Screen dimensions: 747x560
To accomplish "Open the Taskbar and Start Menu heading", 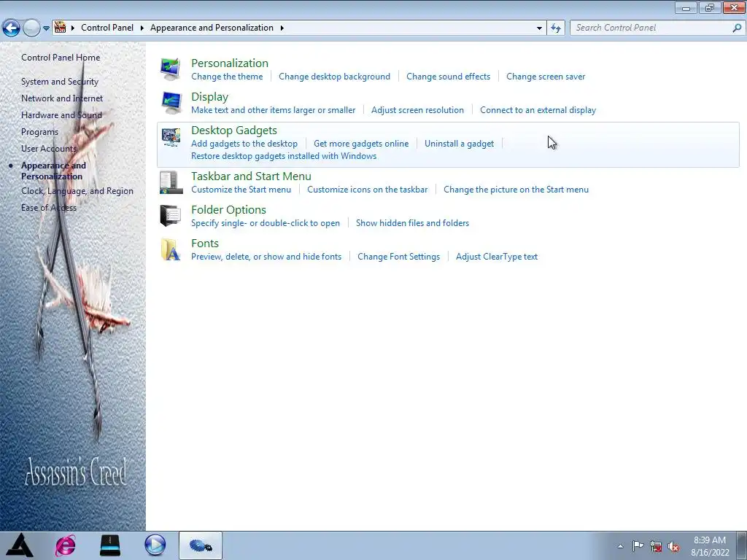I will point(251,176).
